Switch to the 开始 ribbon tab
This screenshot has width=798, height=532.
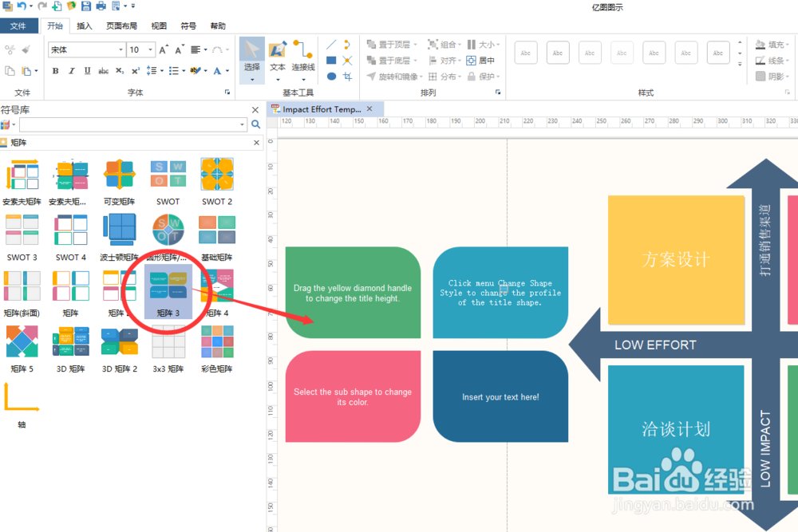click(x=55, y=26)
